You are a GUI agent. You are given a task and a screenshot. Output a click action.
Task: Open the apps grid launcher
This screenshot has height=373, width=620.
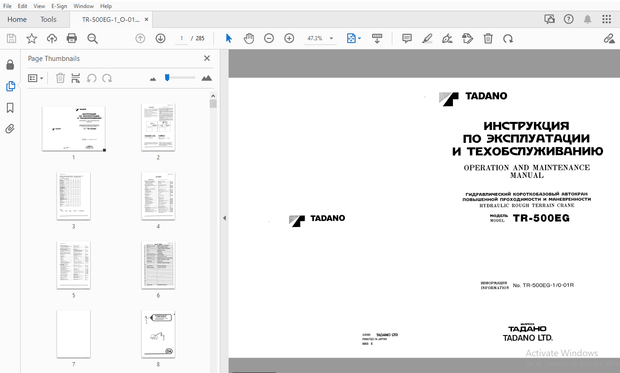tap(607, 19)
